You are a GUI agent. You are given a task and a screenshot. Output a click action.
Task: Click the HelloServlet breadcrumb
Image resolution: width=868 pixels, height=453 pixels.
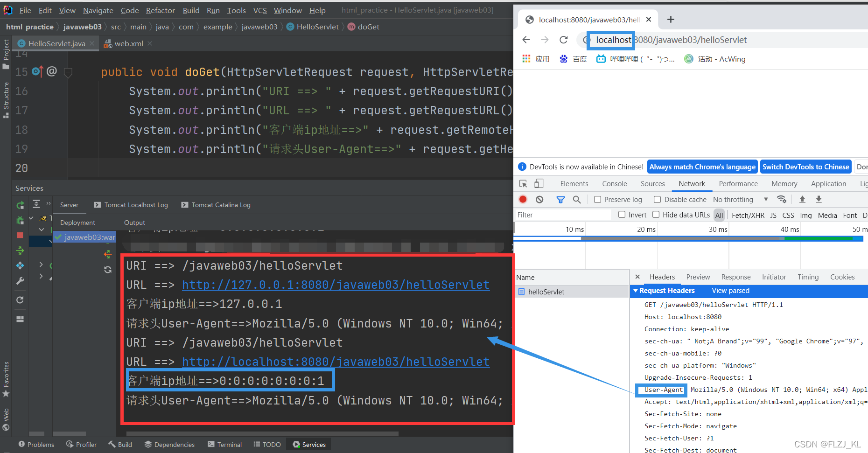[313, 27]
